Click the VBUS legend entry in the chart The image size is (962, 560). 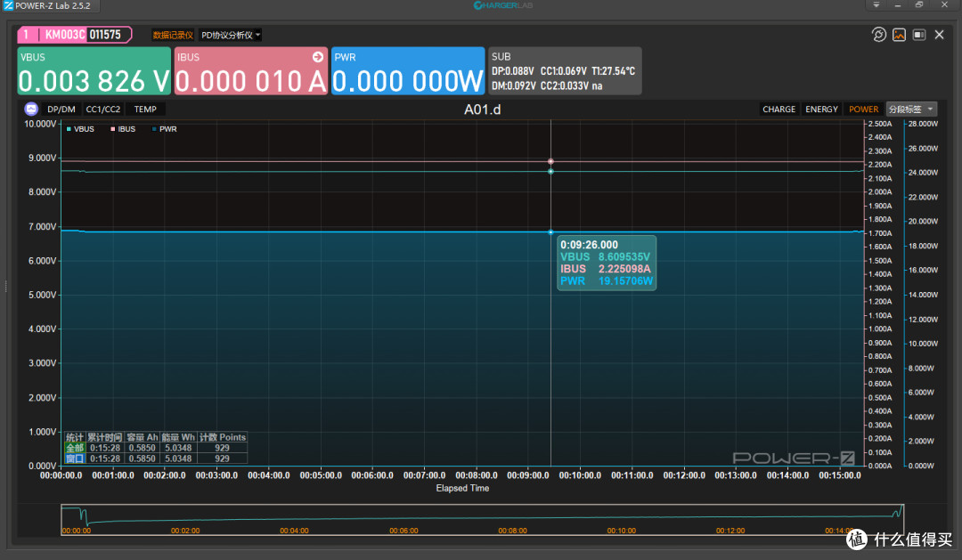80,129
